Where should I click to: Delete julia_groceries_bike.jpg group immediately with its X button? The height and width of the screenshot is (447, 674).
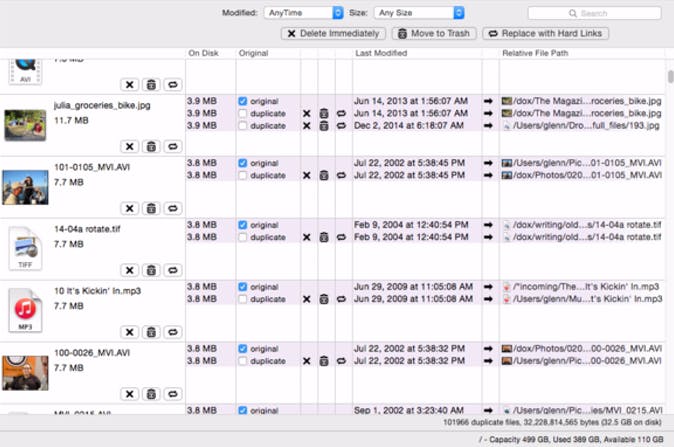[129, 147]
